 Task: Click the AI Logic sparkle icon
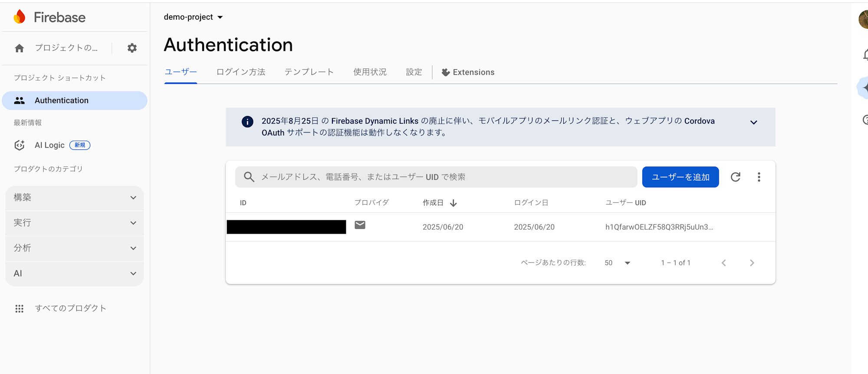20,145
